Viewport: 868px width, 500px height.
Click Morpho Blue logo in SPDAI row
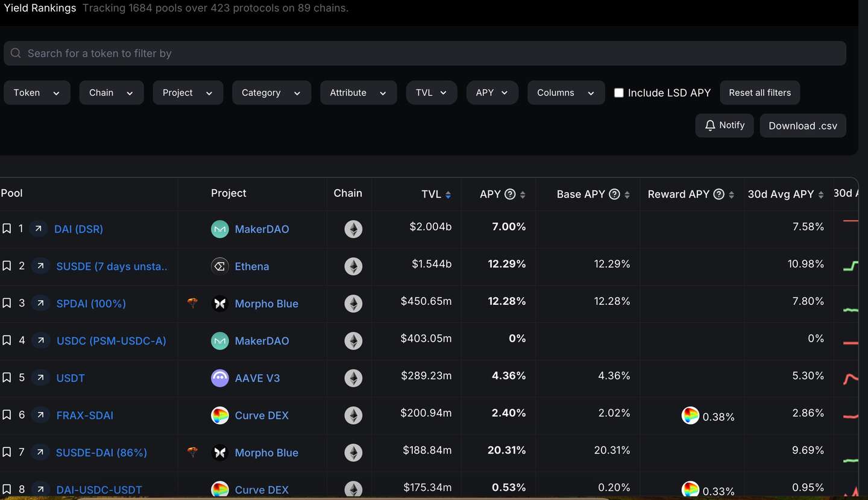220,304
